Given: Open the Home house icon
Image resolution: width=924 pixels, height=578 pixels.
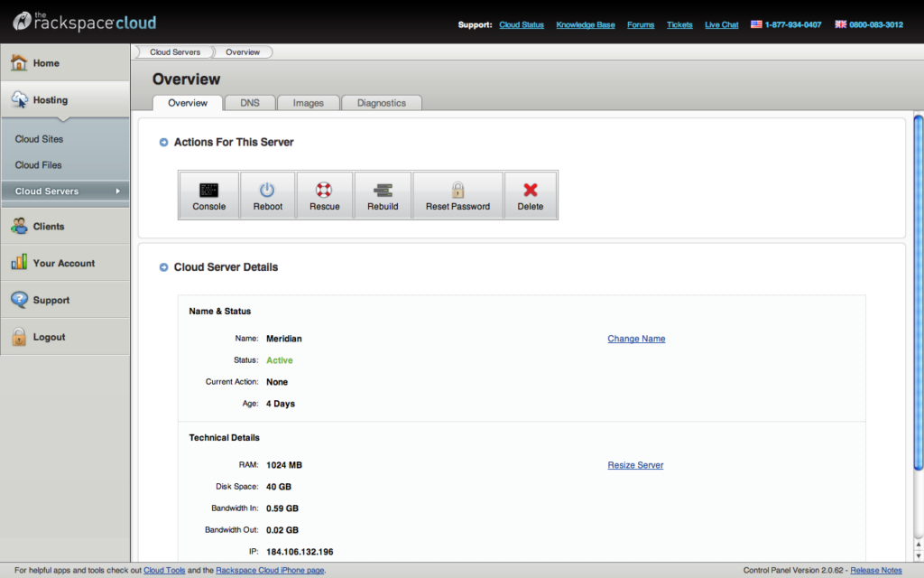Looking at the screenshot, I should click(x=19, y=62).
